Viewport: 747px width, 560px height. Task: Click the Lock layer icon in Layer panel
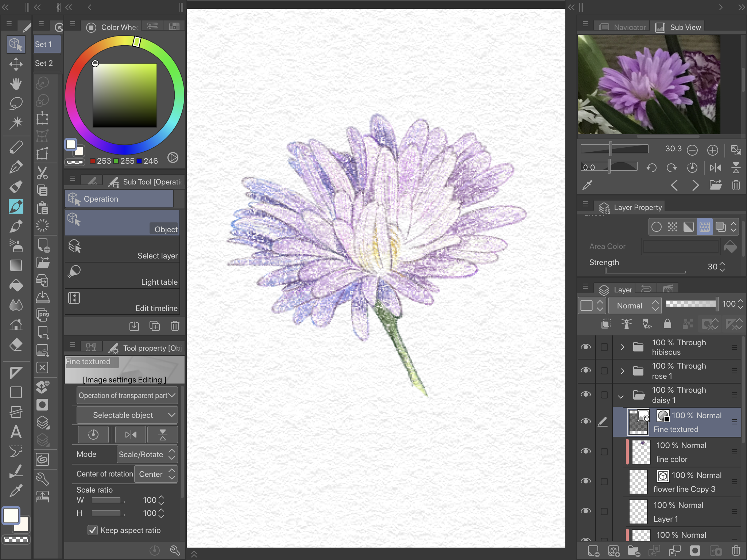pos(668,324)
